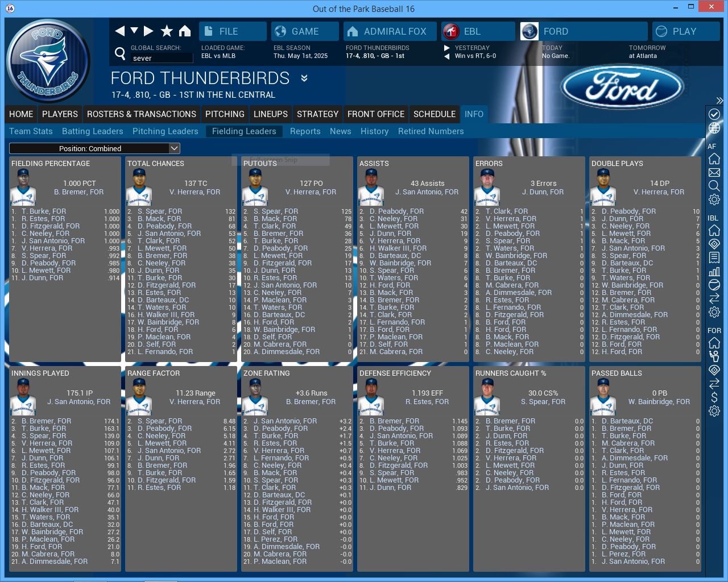The image size is (728, 582).
Task: Click the IBL baseball icon
Action: (x=714, y=285)
